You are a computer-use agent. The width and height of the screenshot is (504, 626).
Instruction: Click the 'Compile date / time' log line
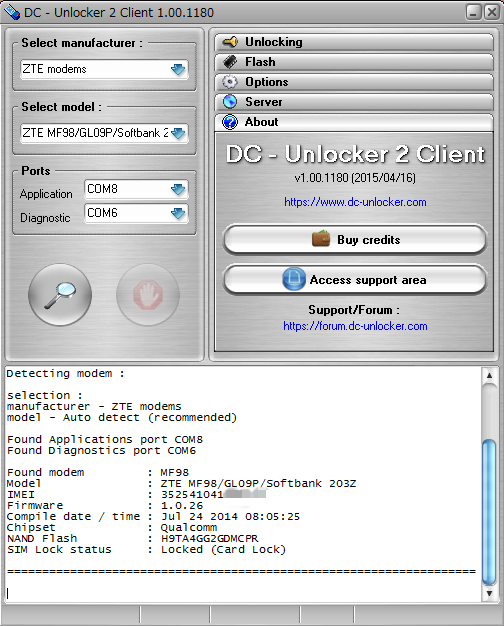tap(153, 517)
